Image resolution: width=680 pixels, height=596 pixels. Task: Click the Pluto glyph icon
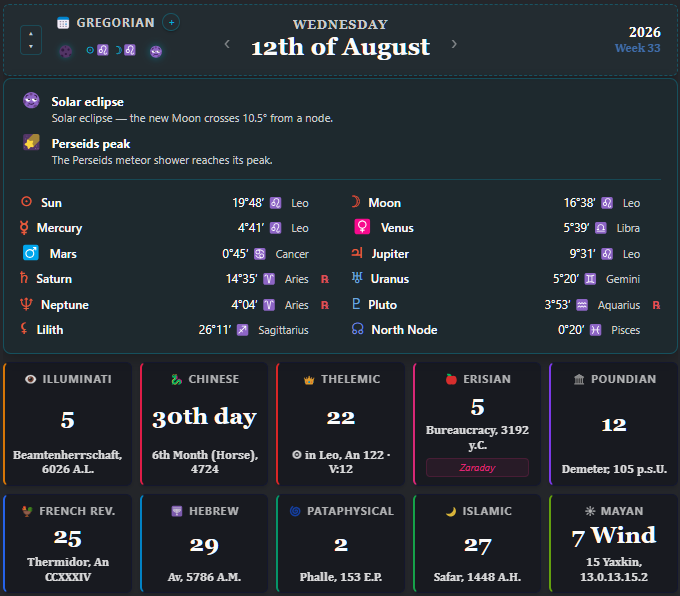click(x=356, y=304)
